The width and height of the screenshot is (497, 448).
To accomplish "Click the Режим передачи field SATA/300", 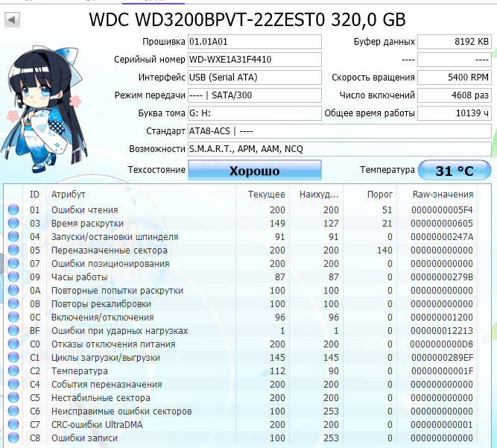I will point(255,95).
